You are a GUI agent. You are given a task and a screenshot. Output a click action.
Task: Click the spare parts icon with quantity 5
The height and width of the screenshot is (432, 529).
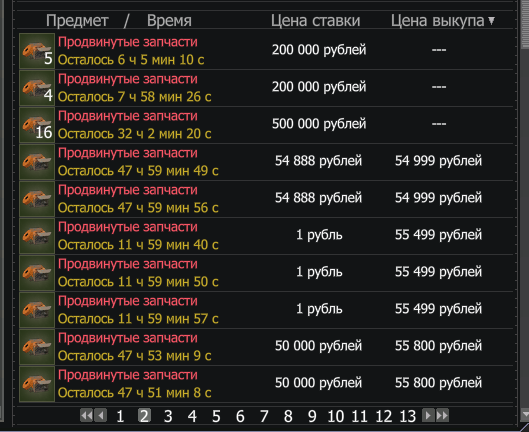click(37, 51)
